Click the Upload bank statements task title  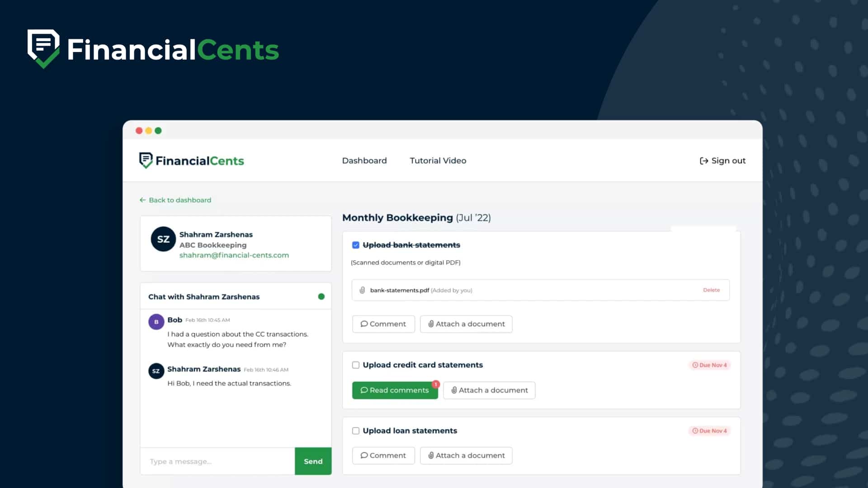(411, 245)
